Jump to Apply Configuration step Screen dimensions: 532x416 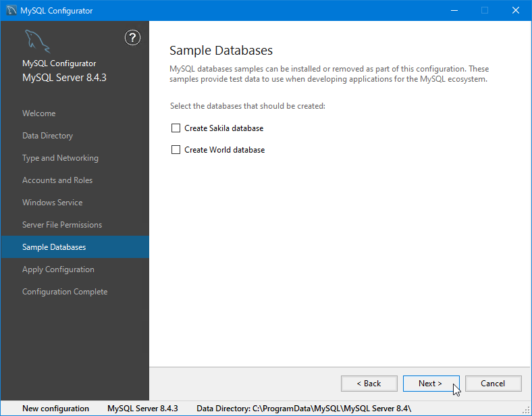58,269
